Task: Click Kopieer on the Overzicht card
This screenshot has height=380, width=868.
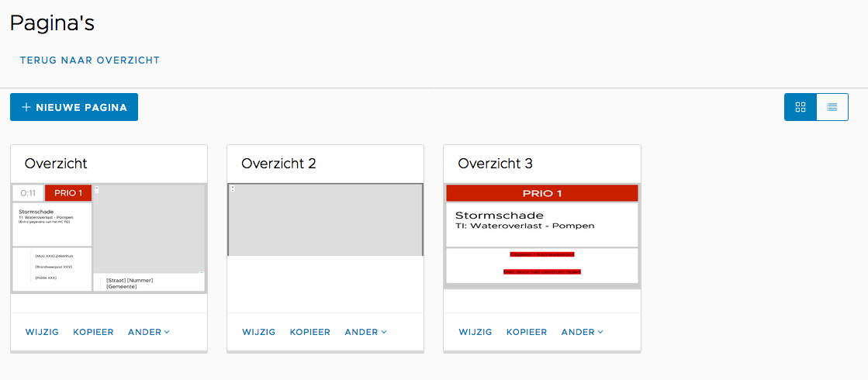Action: pos(93,332)
